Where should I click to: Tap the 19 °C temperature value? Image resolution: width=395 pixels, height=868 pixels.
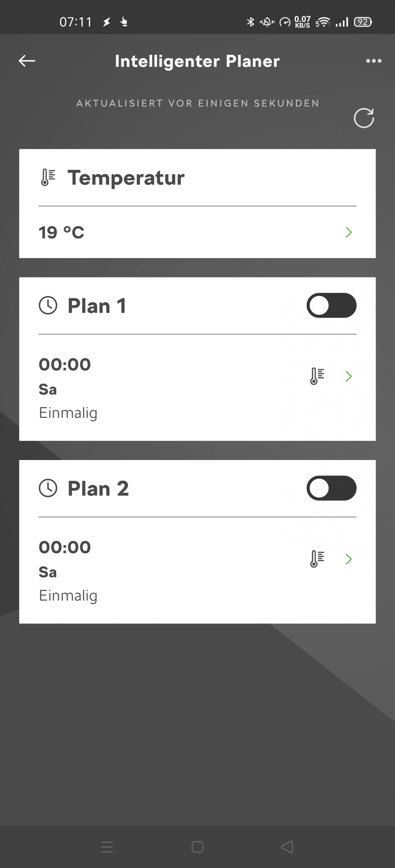coord(61,233)
